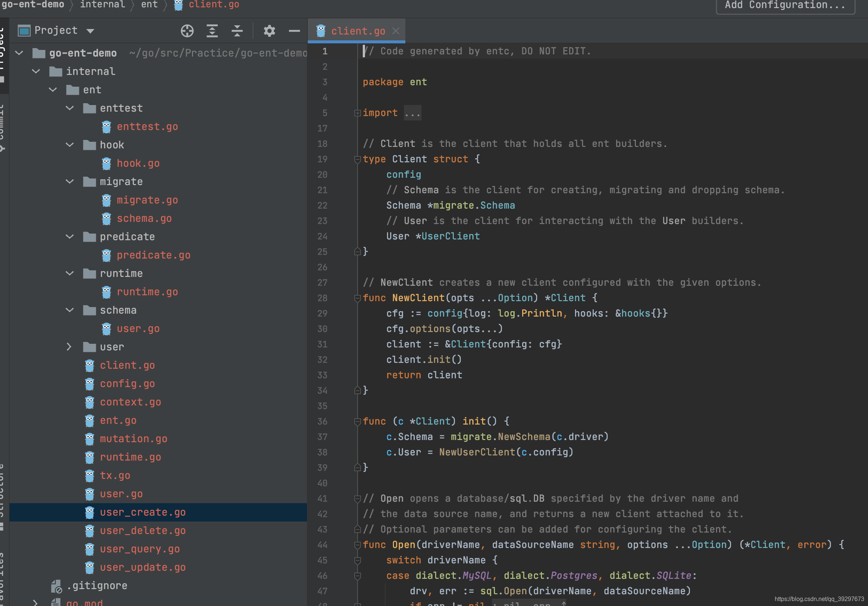Open the blog.csdn.net watermark link
The image size is (868, 606).
click(x=819, y=599)
